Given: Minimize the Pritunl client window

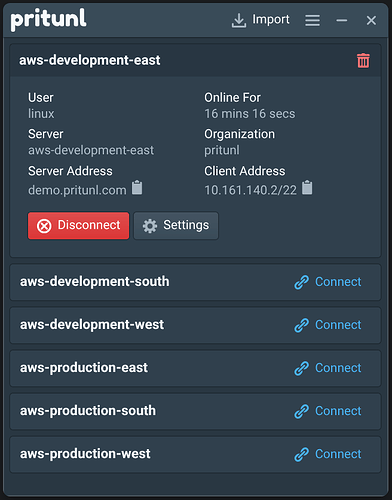Looking at the screenshot, I should 341,20.
